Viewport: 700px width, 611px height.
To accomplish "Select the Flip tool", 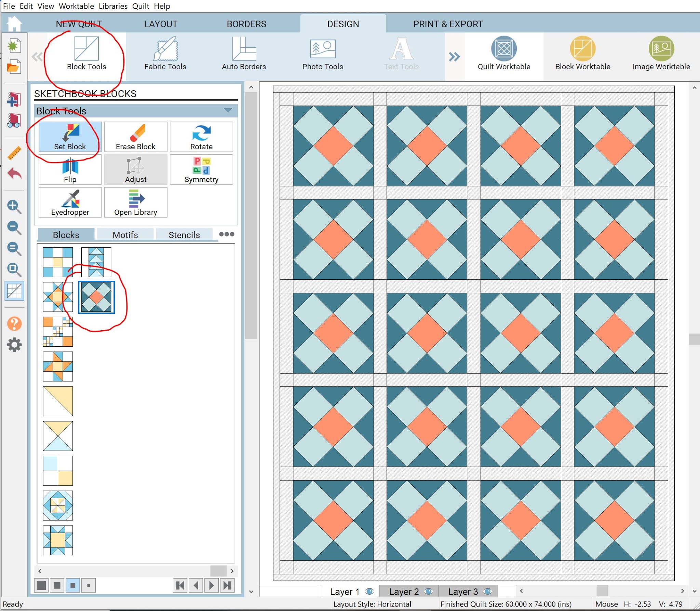I will 70,169.
